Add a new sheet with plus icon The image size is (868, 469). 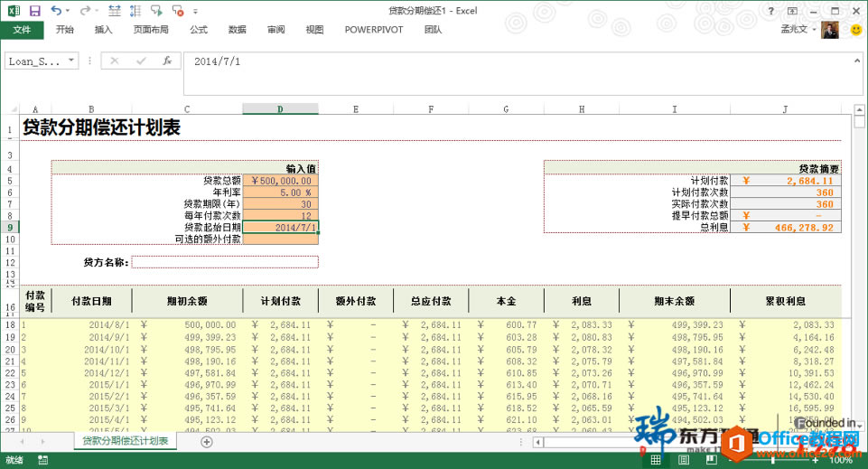pos(207,442)
